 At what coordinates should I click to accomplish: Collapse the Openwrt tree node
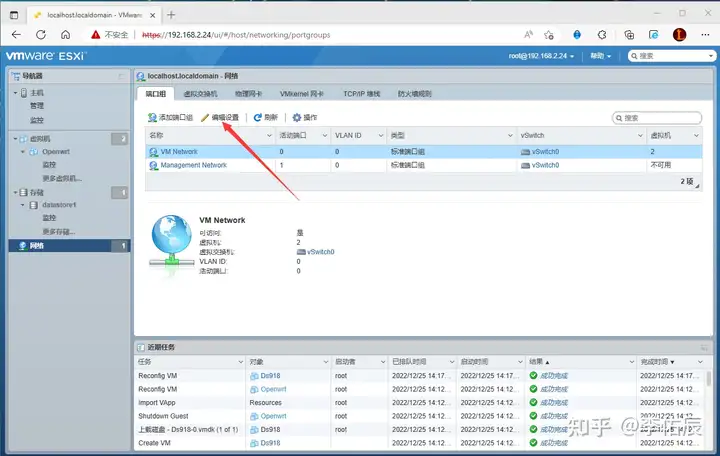pyautogui.click(x=23, y=152)
